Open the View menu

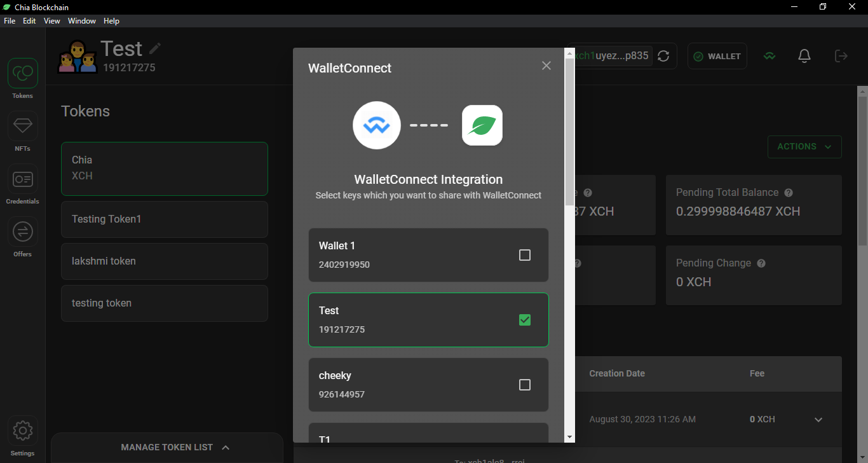click(x=52, y=21)
